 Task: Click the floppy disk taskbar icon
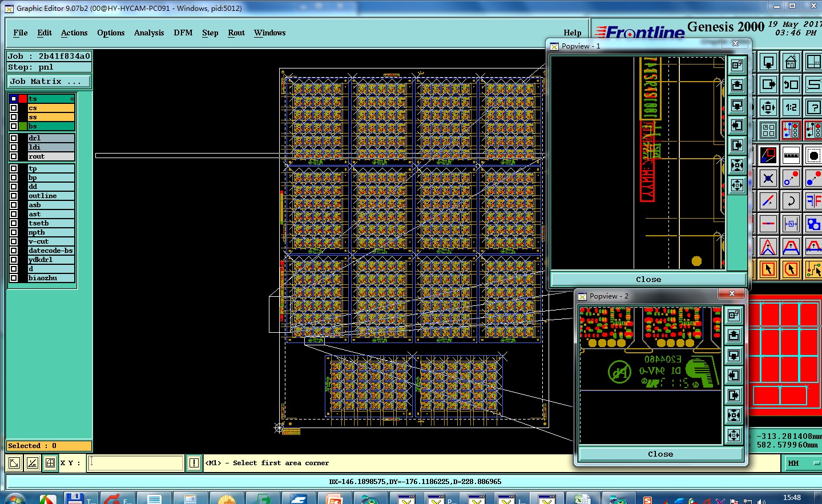(74, 498)
